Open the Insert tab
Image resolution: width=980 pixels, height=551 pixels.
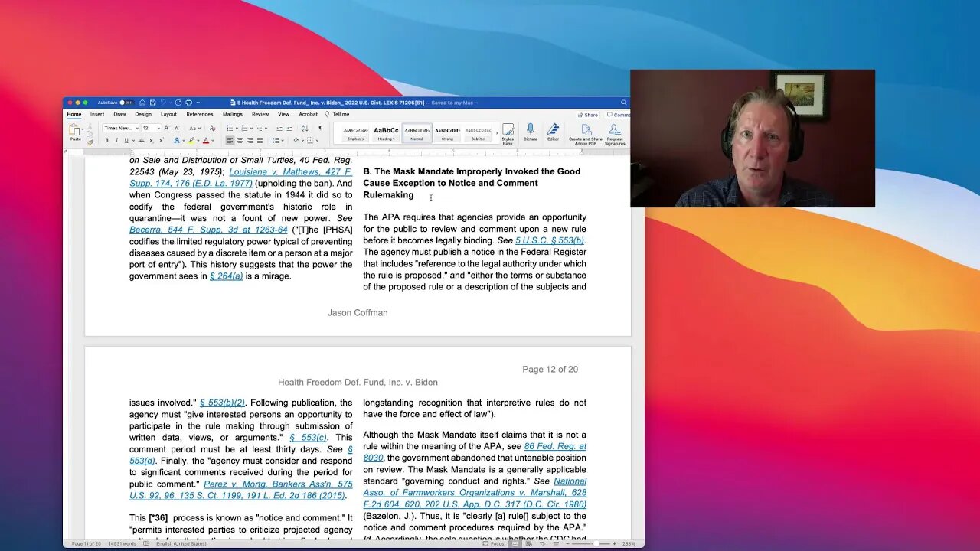[97, 114]
